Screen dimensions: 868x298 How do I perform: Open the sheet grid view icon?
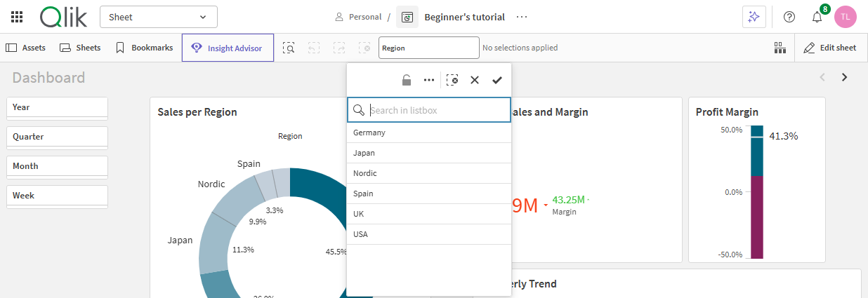(x=780, y=48)
